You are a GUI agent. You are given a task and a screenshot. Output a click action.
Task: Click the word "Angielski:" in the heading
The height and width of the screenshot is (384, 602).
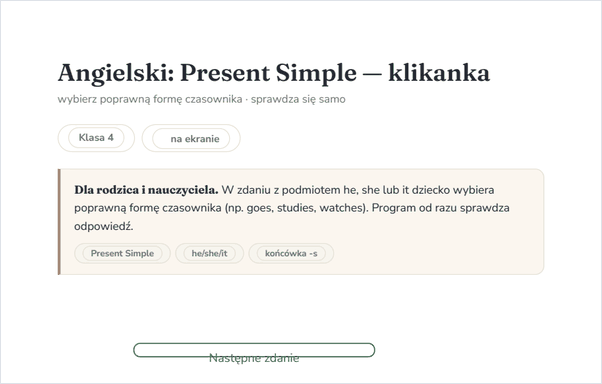coord(116,73)
